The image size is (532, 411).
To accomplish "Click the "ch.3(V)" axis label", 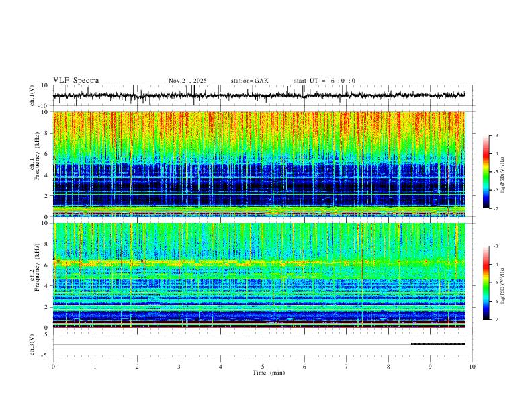I will click(32, 345).
